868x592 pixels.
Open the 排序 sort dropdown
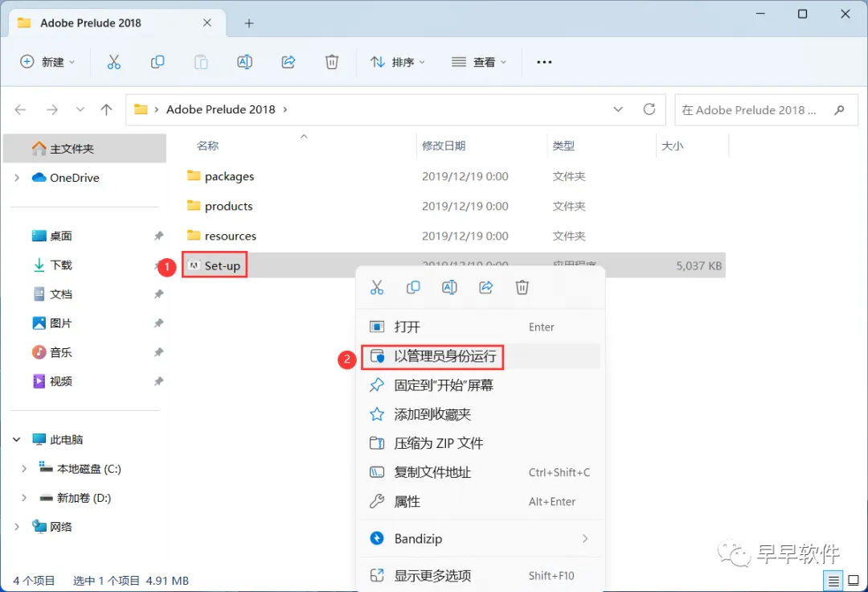(x=398, y=62)
